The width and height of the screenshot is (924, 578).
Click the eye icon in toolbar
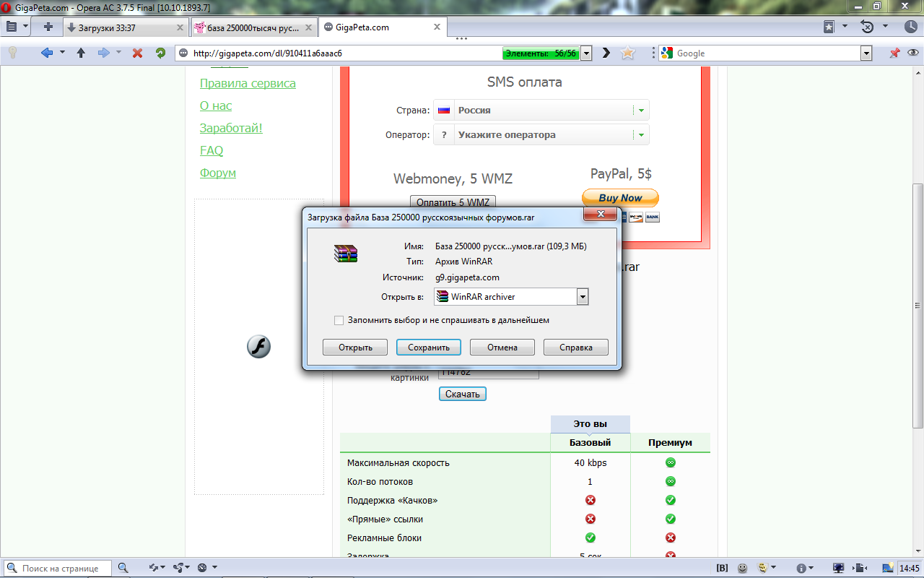[x=913, y=53]
